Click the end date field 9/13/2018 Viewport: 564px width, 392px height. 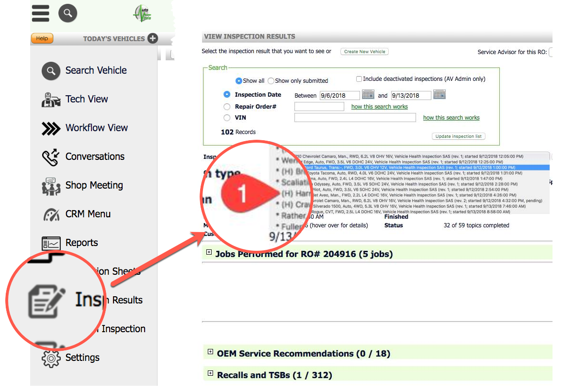point(411,96)
